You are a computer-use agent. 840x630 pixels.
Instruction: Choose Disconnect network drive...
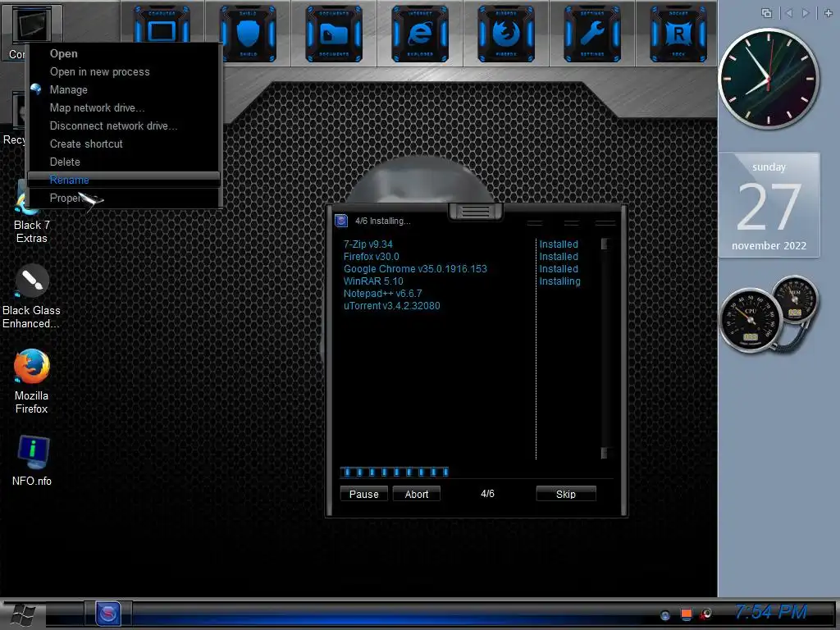(x=124, y=126)
